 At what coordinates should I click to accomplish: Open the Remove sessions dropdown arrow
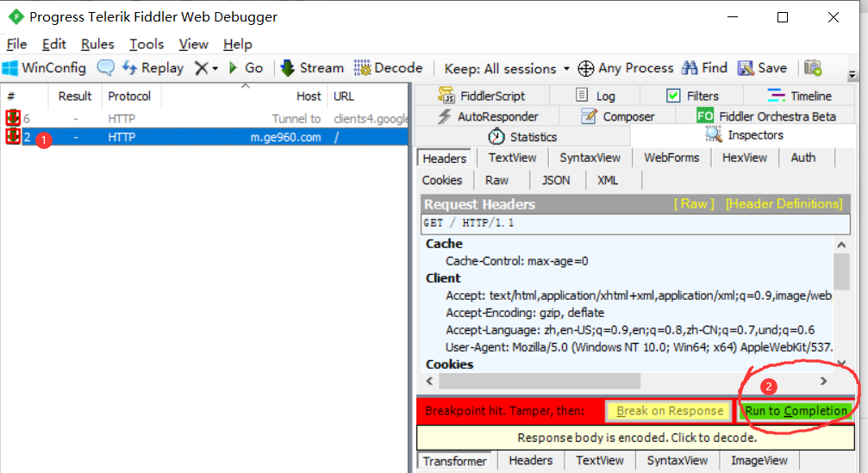coord(215,69)
